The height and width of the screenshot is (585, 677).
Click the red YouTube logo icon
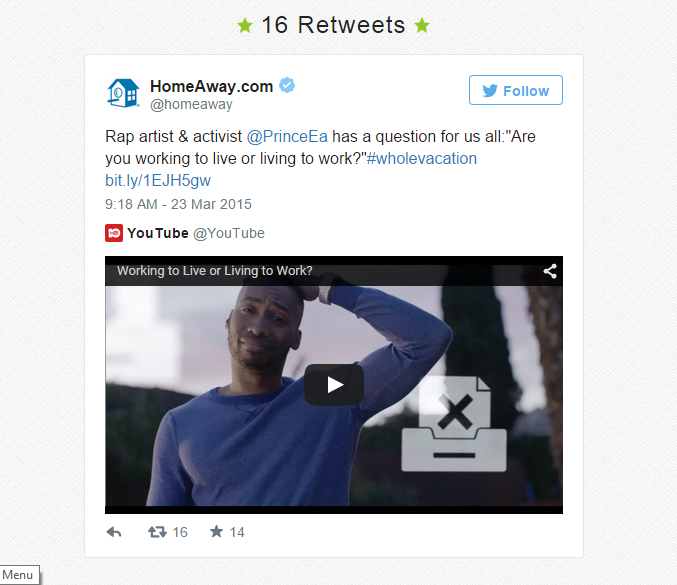pos(114,233)
